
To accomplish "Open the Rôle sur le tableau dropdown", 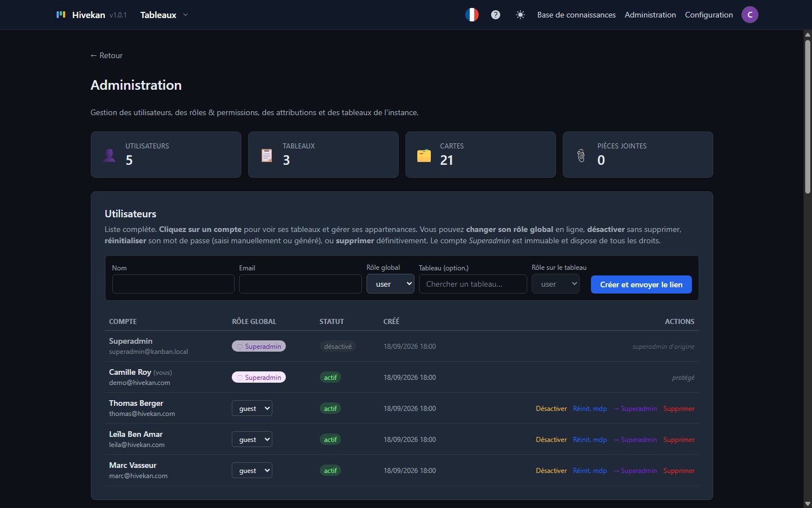I will (555, 284).
